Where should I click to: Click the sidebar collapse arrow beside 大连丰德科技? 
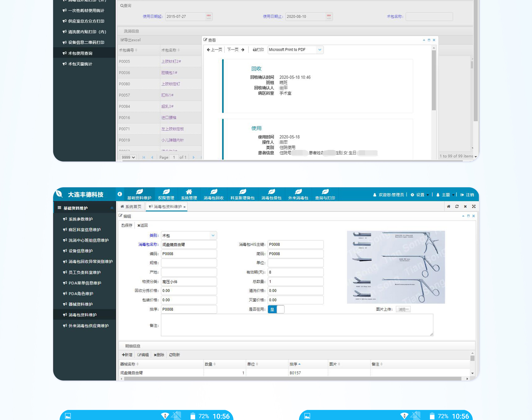[120, 194]
